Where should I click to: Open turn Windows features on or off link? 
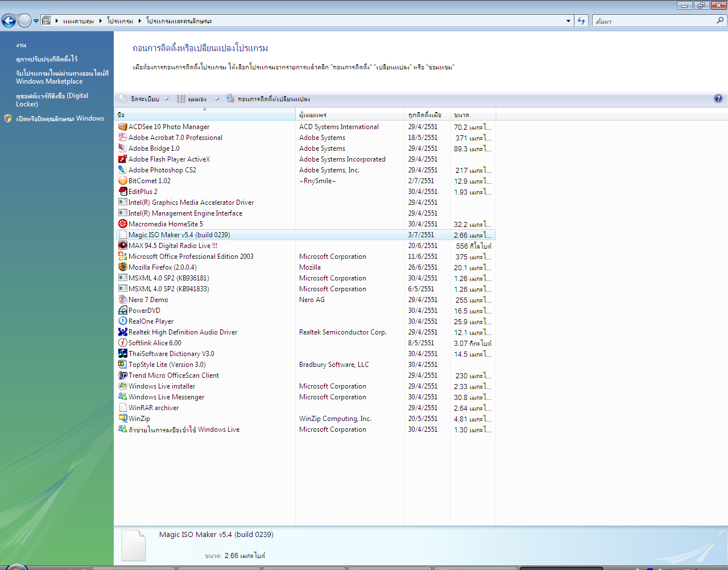tap(60, 118)
